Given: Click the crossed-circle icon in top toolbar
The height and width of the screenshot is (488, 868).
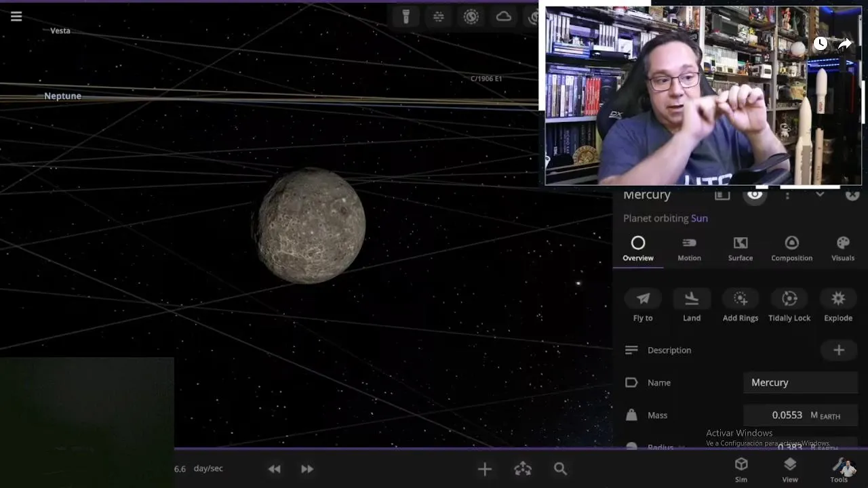Looking at the screenshot, I should 471,17.
